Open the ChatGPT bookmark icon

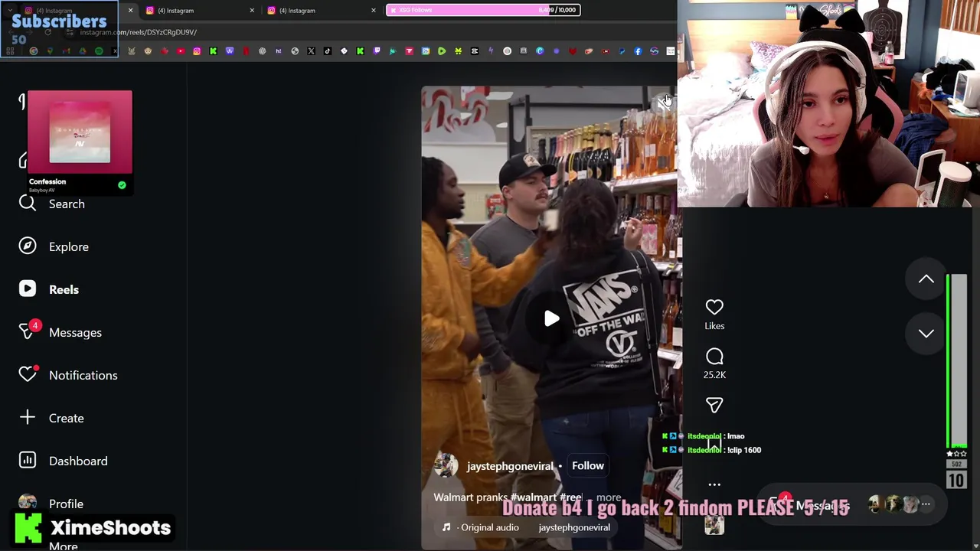click(x=262, y=51)
